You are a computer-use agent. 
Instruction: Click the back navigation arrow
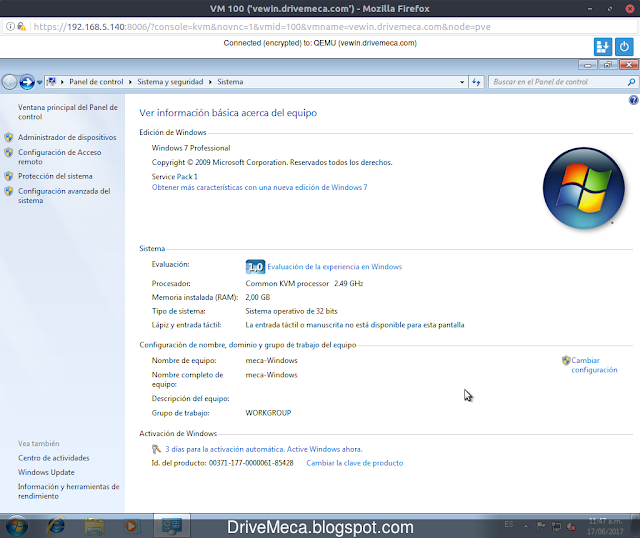(9, 82)
